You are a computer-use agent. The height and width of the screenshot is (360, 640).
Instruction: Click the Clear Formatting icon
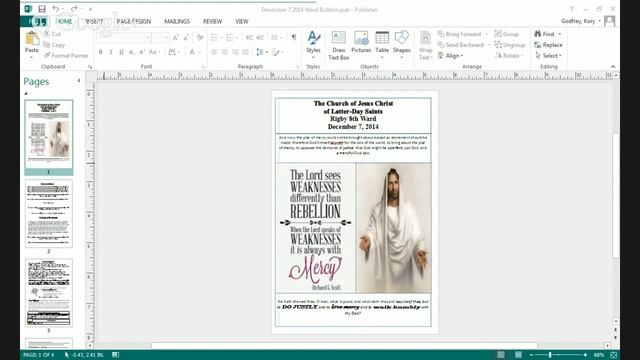200,38
